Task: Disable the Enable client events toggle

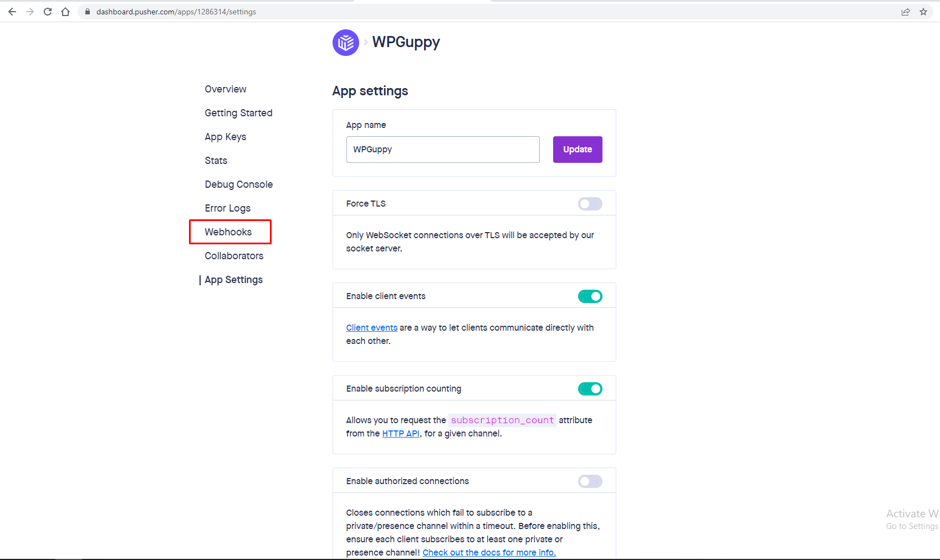Action: tap(590, 296)
